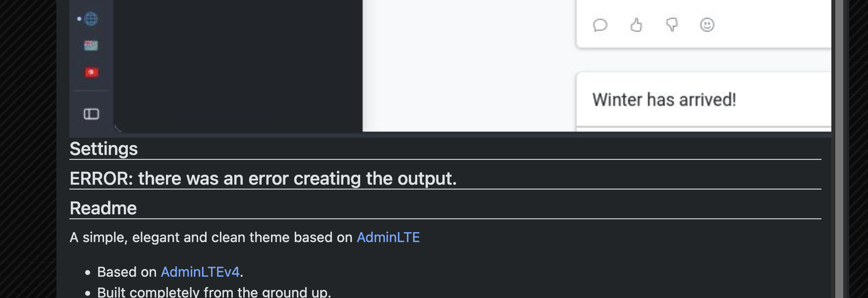Click the Settings section heading

(104, 149)
